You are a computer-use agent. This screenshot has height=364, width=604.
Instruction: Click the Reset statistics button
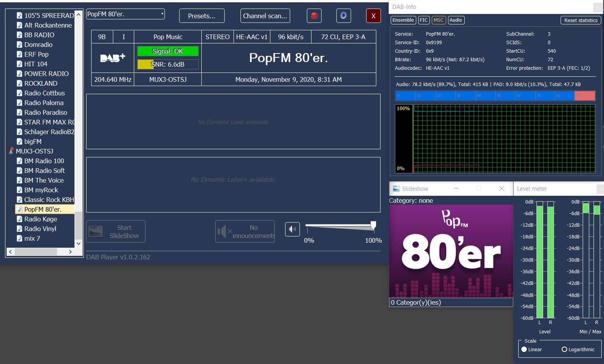click(580, 20)
